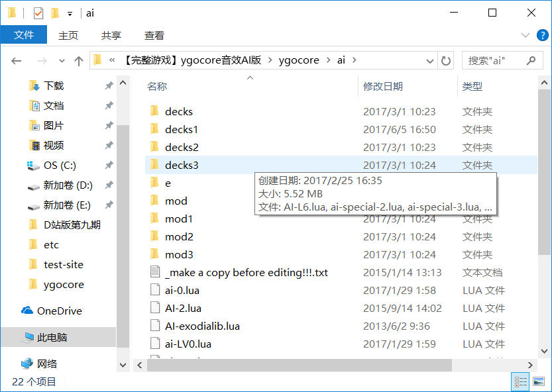552x392 pixels.
Task: Open 新加卷 (D:) drive in sidebar
Action: (x=68, y=185)
